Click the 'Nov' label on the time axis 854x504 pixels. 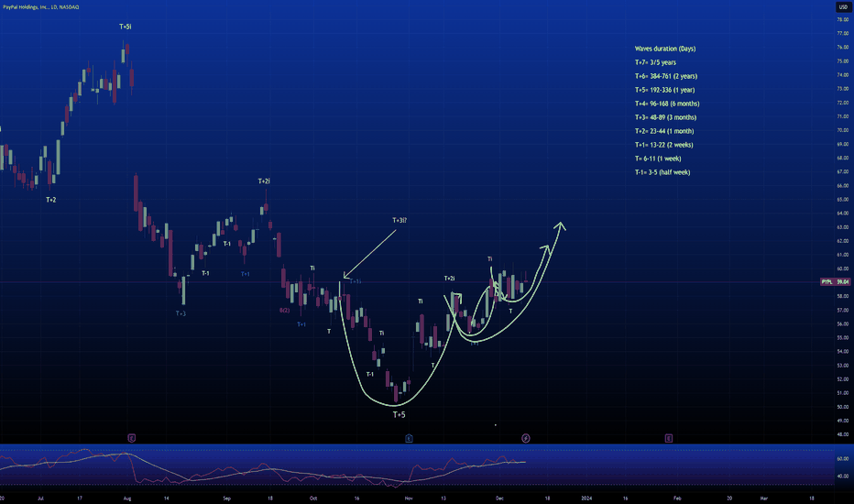tap(409, 499)
